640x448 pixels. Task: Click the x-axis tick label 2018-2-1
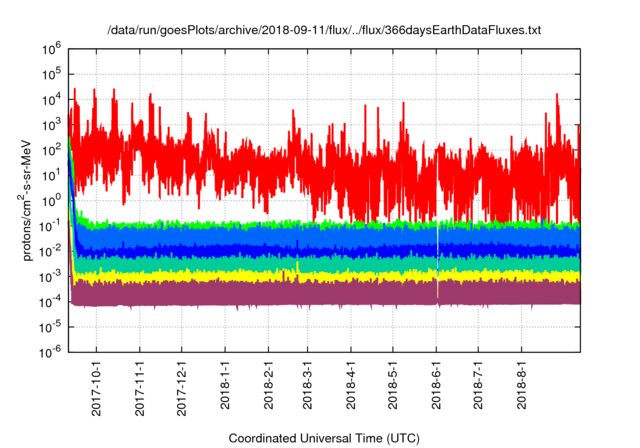coord(268,384)
